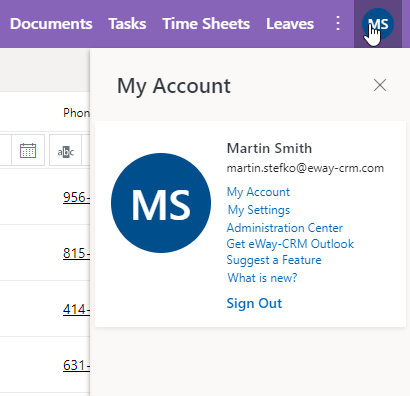410x396 pixels.
Task: Click the calendar filter icon
Action: [28, 150]
